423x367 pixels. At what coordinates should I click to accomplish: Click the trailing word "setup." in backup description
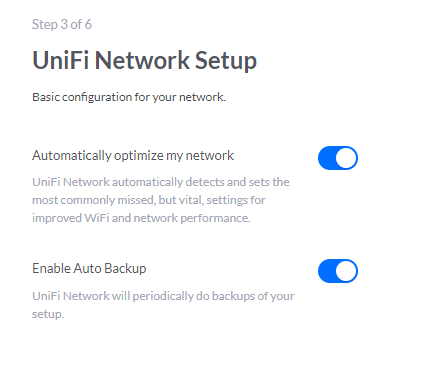[48, 314]
